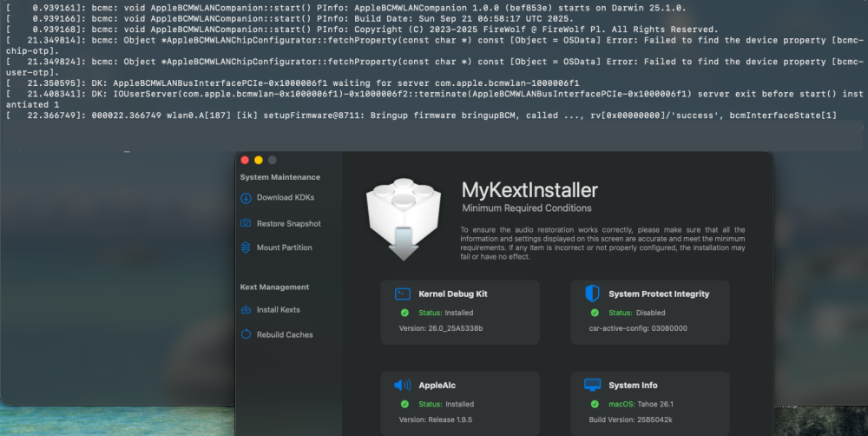Image resolution: width=868 pixels, height=436 pixels.
Task: Click csr-active-config: 03080000 text
Action: pyautogui.click(x=638, y=328)
